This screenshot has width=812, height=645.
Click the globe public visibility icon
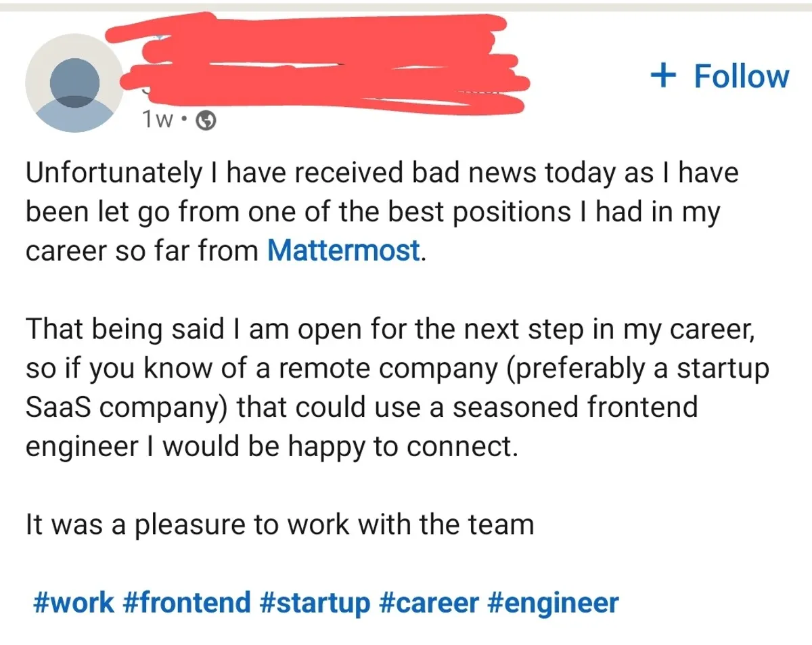click(x=206, y=121)
